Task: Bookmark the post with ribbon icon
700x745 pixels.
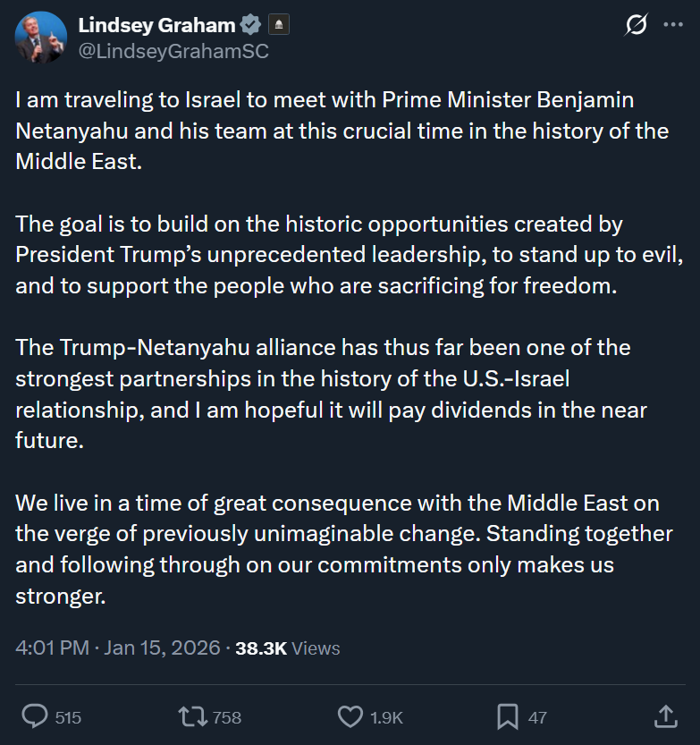Action: point(507,716)
